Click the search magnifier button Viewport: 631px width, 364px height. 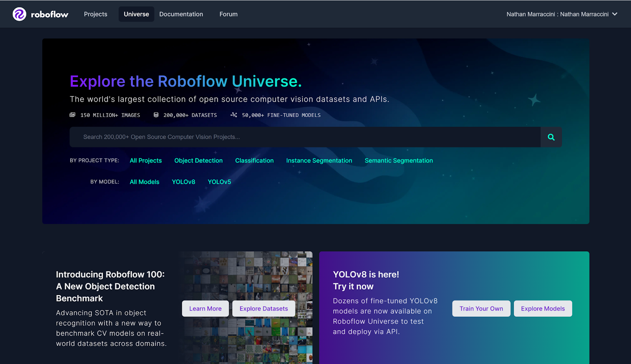[x=551, y=137]
